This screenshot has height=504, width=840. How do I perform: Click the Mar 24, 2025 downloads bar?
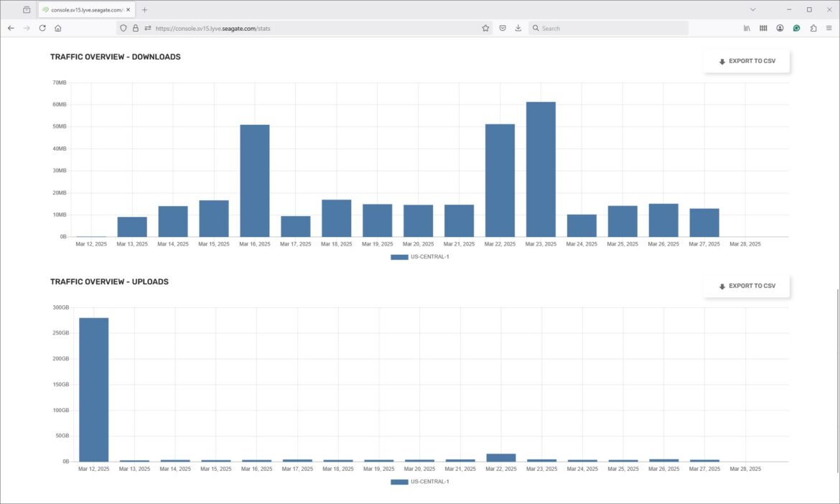(x=582, y=225)
